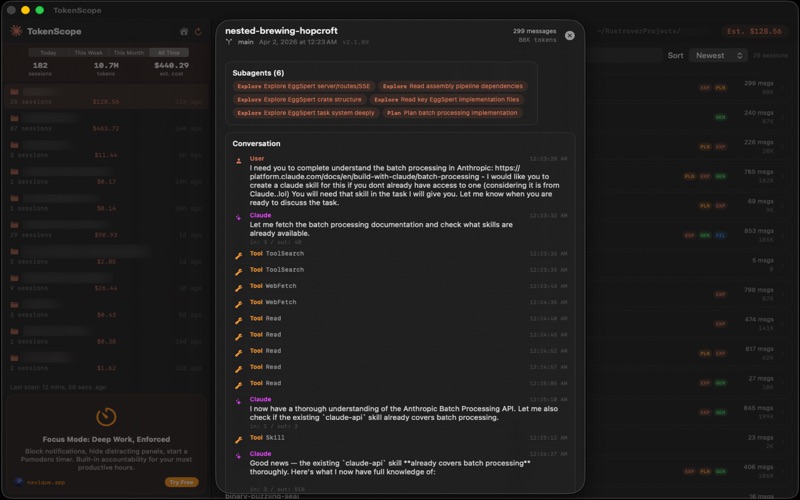Click folder icon of the $11.44 project
This screenshot has width=800, height=500.
(14, 145)
